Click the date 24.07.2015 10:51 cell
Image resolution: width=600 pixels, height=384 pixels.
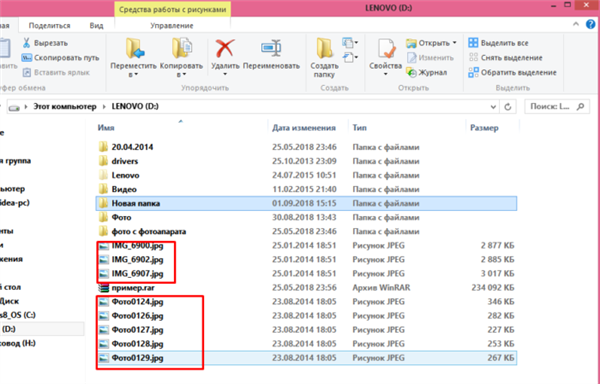[x=304, y=175]
